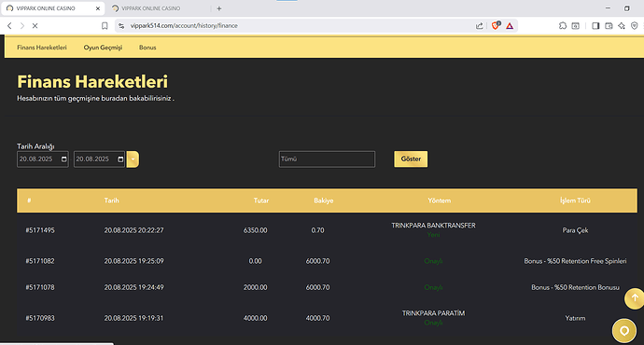The height and width of the screenshot is (345, 644).
Task: Click the Yöntem column header
Action: click(439, 200)
